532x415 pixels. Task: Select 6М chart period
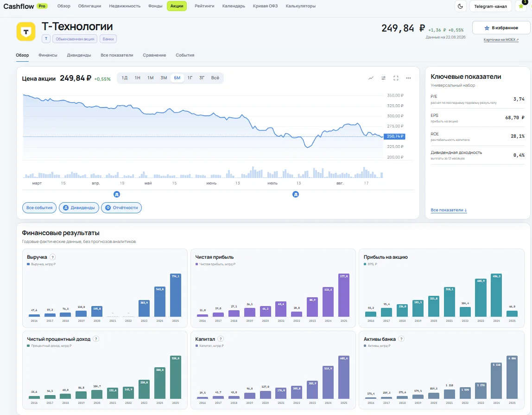177,78
